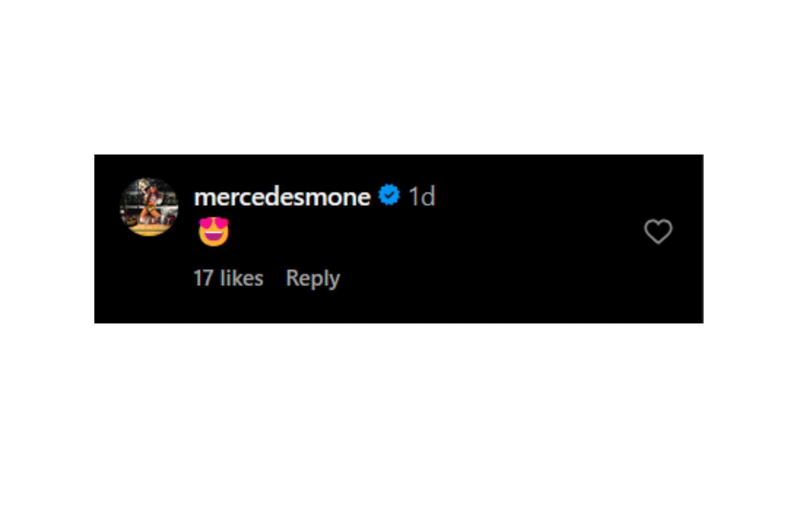
Task: Click the blue verified badge
Action: 389,195
